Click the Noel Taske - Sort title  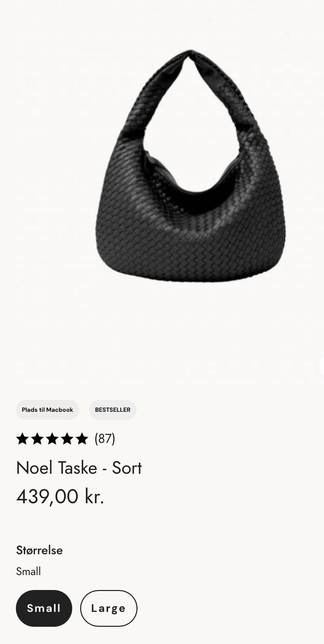click(79, 468)
